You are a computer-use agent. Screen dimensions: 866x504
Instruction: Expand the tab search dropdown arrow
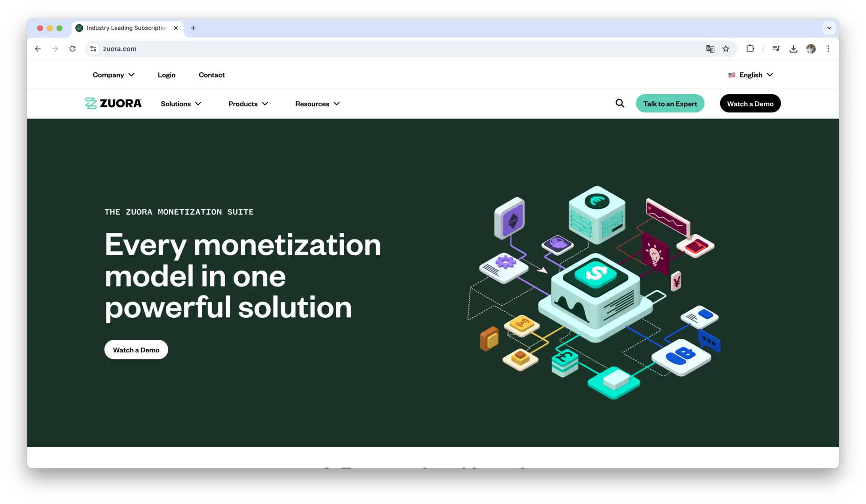[829, 28]
